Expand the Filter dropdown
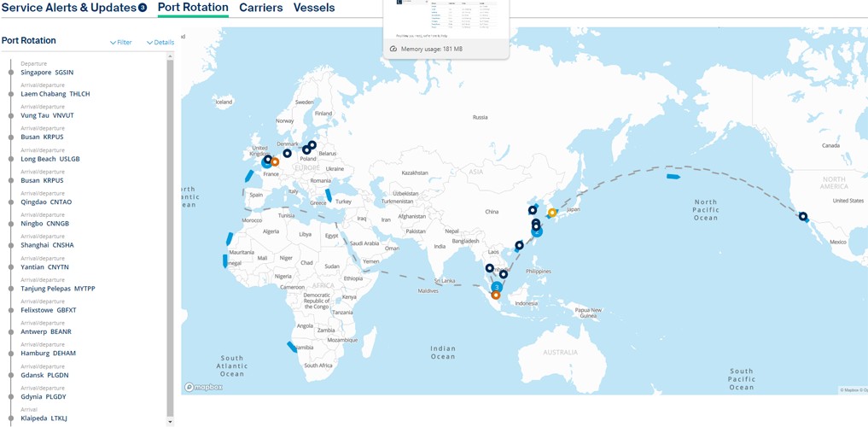 point(120,42)
